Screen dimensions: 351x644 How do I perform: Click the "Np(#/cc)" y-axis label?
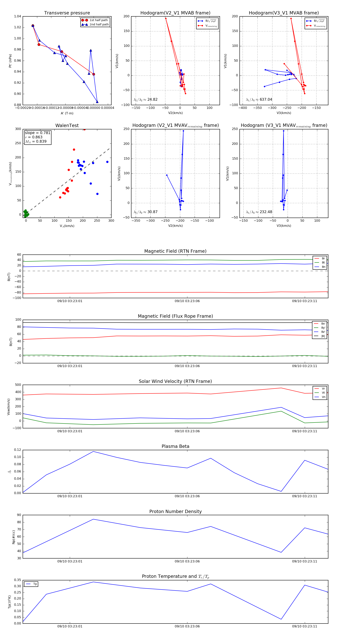[x=13, y=537]
